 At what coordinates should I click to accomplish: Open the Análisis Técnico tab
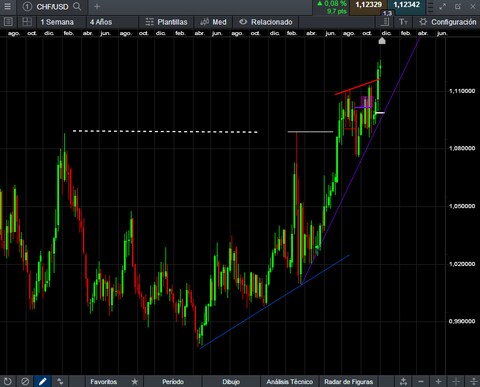(290, 381)
